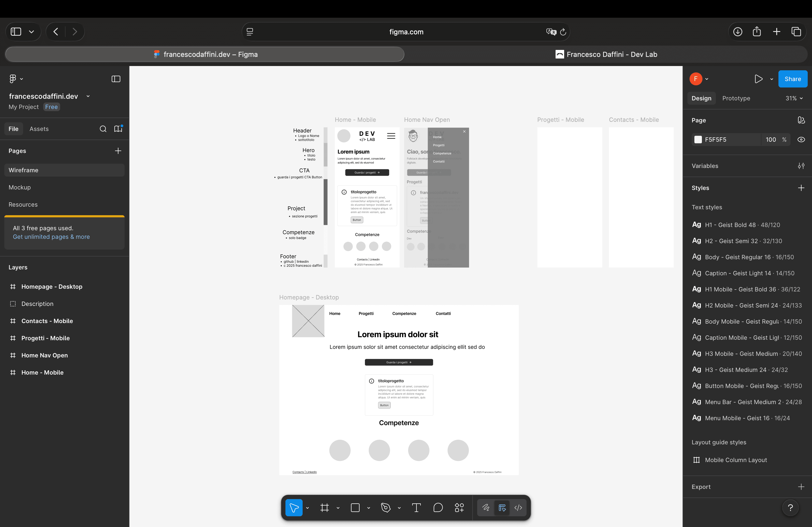Select the Move tool in the toolbar
The image size is (812, 527).
click(x=294, y=508)
